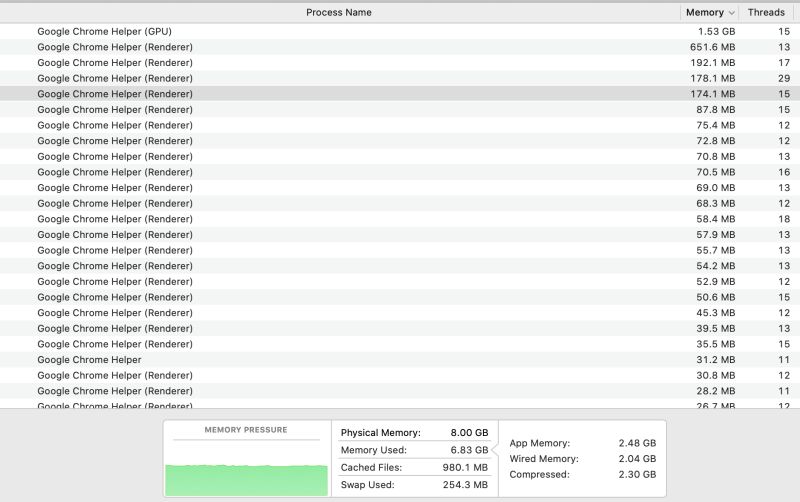The width and height of the screenshot is (800, 502).
Task: Select the Renderer row using 35.5 MB
Action: (400, 344)
